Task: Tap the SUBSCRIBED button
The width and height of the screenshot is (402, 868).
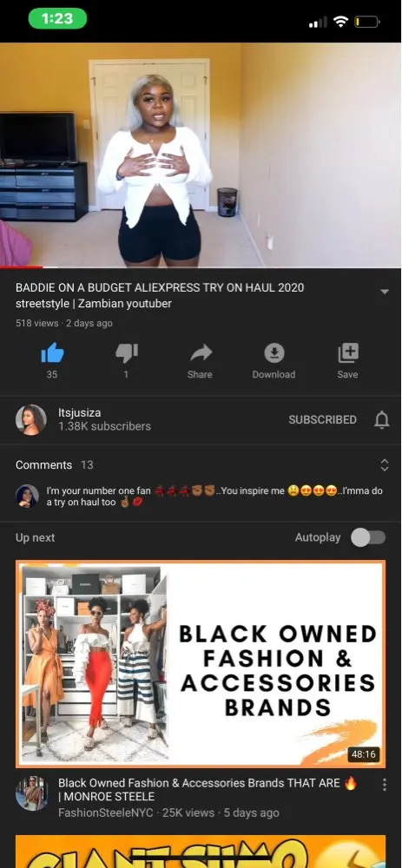Action: [322, 419]
